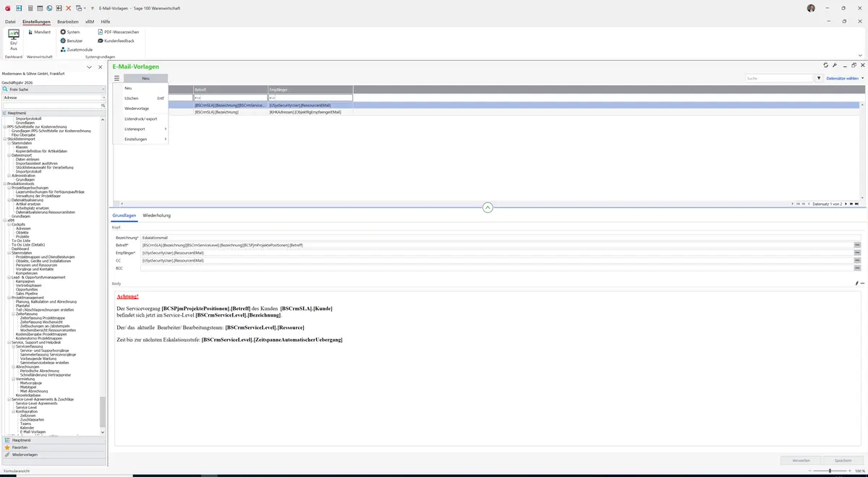The height and width of the screenshot is (477, 868).
Task: Open the Datei menu
Action: pyautogui.click(x=10, y=22)
